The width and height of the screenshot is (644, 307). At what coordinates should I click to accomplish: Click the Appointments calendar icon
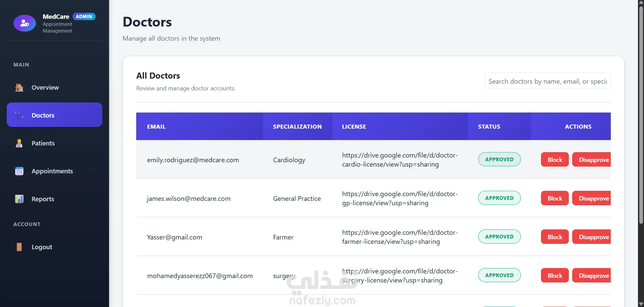pyautogui.click(x=19, y=171)
